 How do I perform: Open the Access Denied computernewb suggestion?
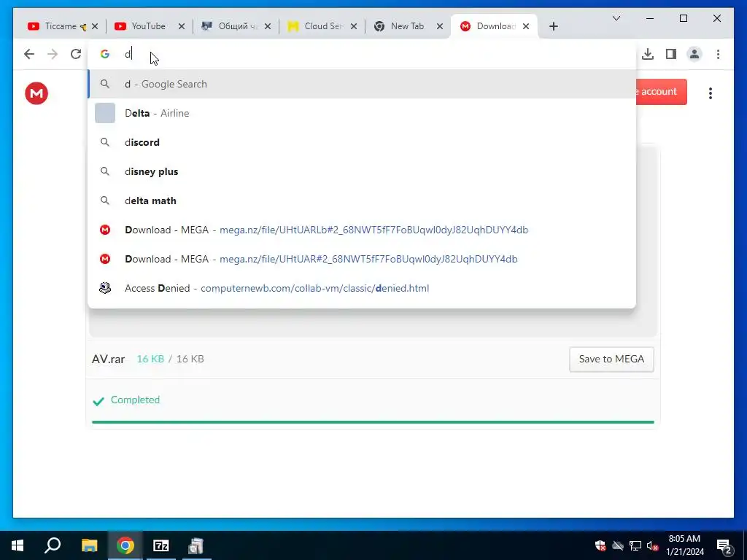click(362, 287)
